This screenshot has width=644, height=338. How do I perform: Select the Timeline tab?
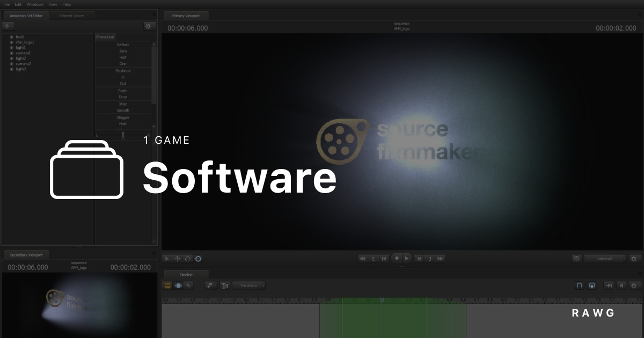186,275
